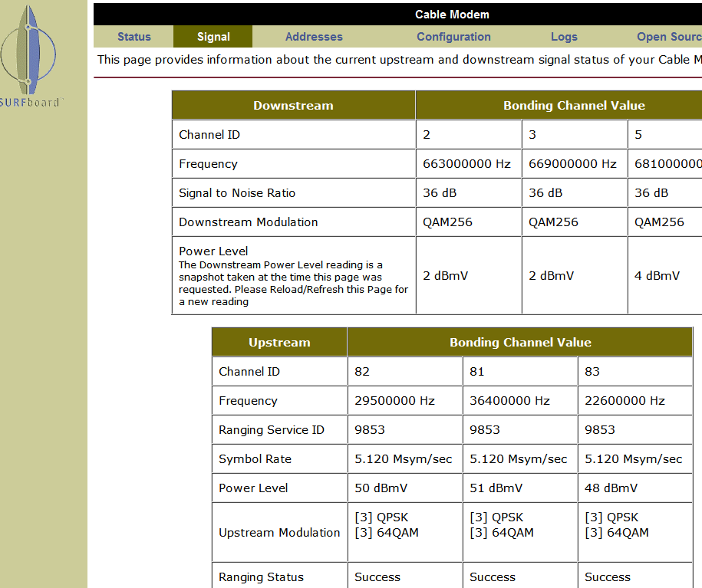Click the 48 dBmV upstream power value
702x588 pixels.
point(611,488)
